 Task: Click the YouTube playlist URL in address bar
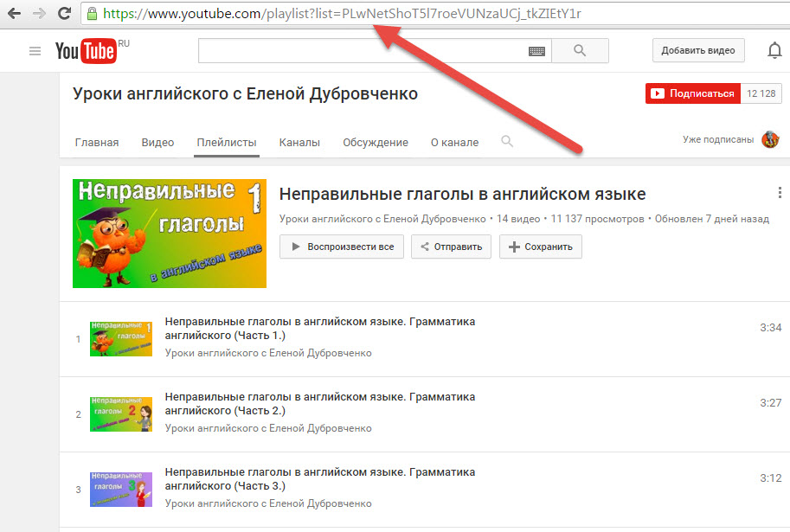pyautogui.click(x=342, y=14)
